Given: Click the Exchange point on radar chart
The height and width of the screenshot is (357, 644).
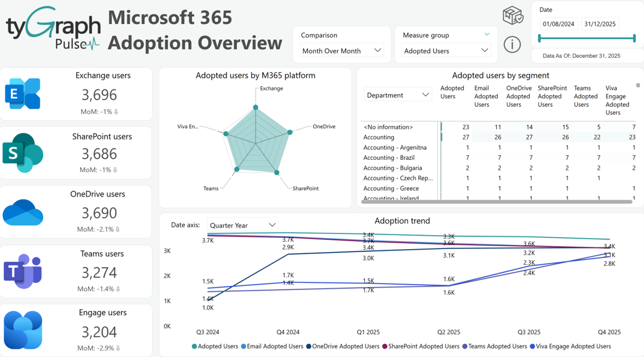Looking at the screenshot, I should (256, 107).
